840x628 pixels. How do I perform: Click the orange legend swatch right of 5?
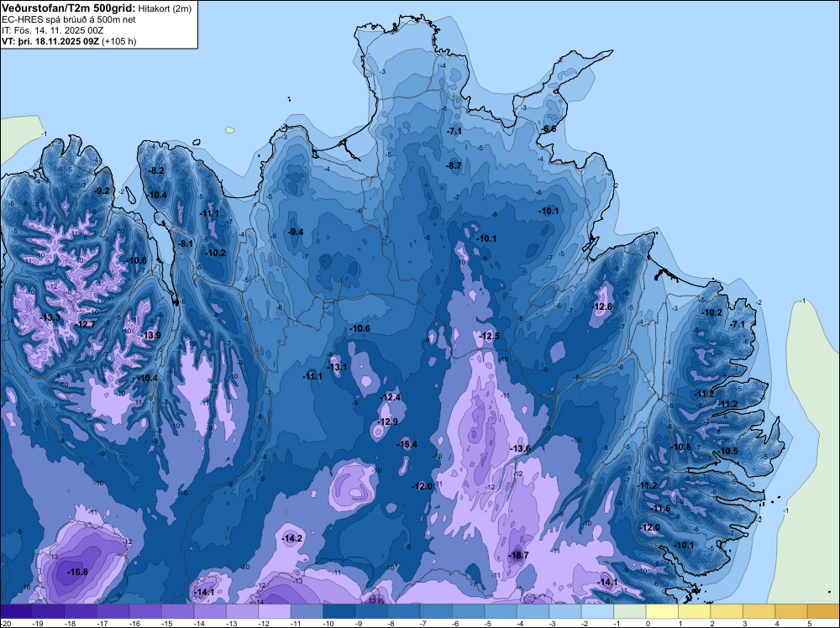(823, 611)
